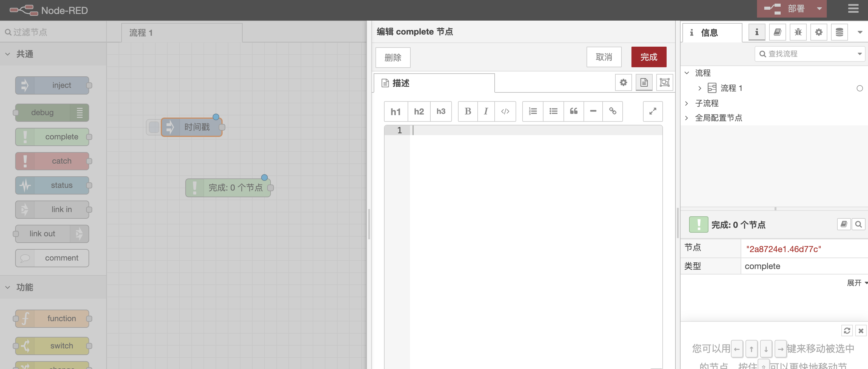Open node description document tab
The height and width of the screenshot is (369, 868).
coord(644,82)
